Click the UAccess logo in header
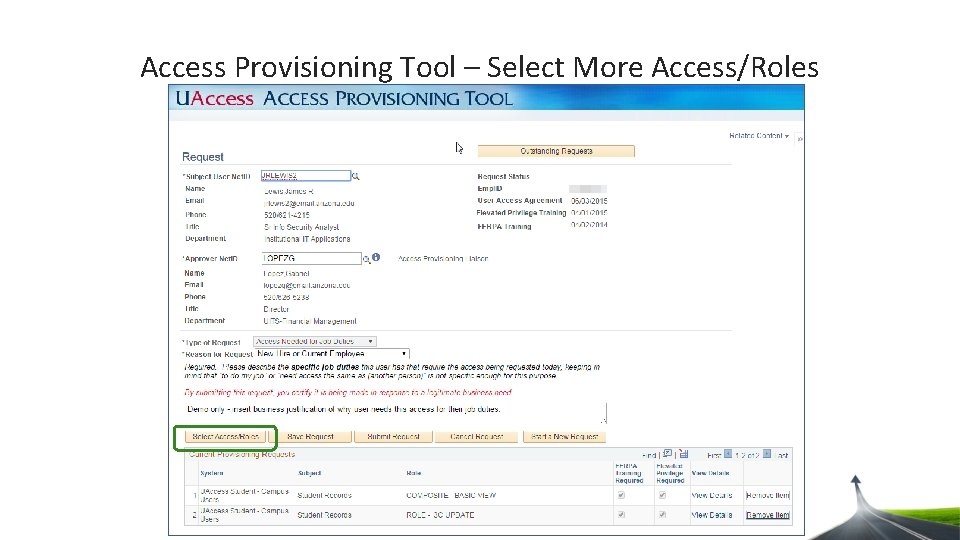Image resolution: width=960 pixels, height=540 pixels. tap(214, 98)
